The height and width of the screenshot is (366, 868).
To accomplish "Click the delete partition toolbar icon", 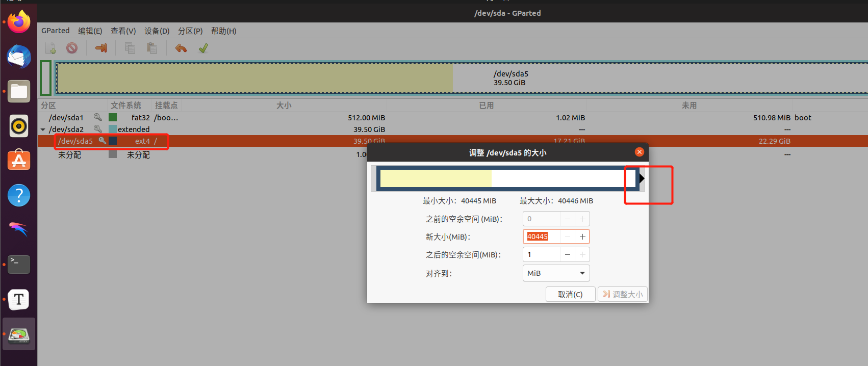I will (72, 48).
